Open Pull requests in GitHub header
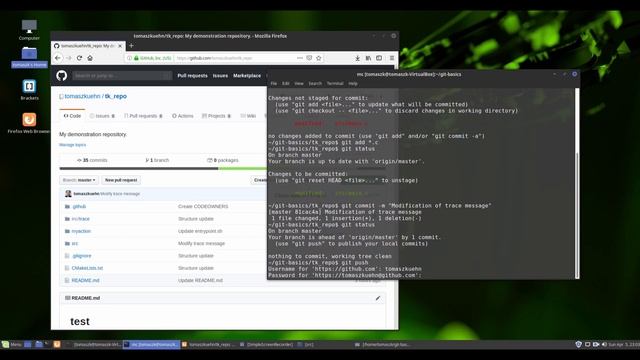640x360 pixels. click(x=192, y=76)
